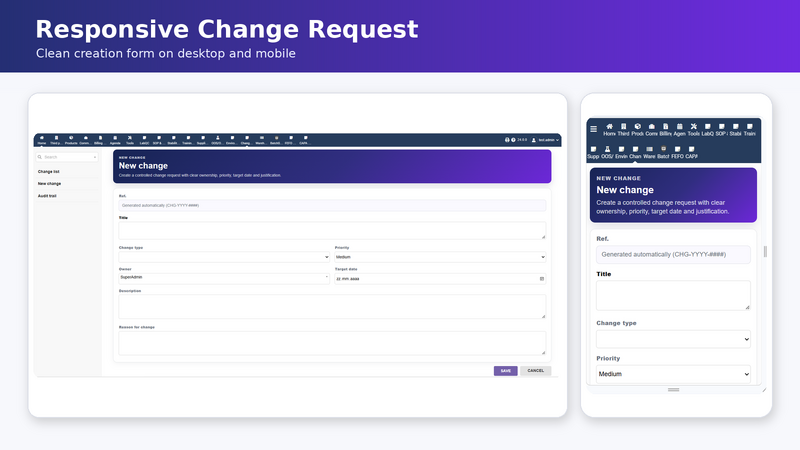Screen dimensions: 800x450
Task: Click the mobile frame bottom resize handle
Action: click(x=673, y=390)
